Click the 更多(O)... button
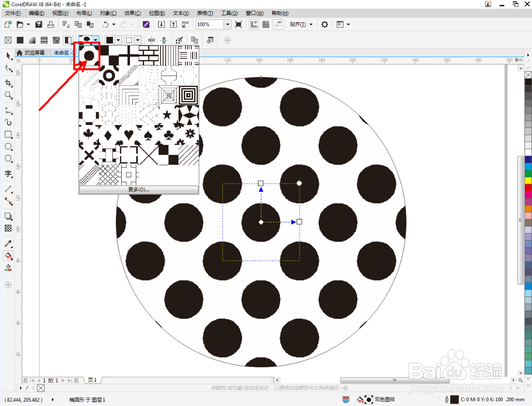Screen dimensions: 532x406 tap(138, 189)
